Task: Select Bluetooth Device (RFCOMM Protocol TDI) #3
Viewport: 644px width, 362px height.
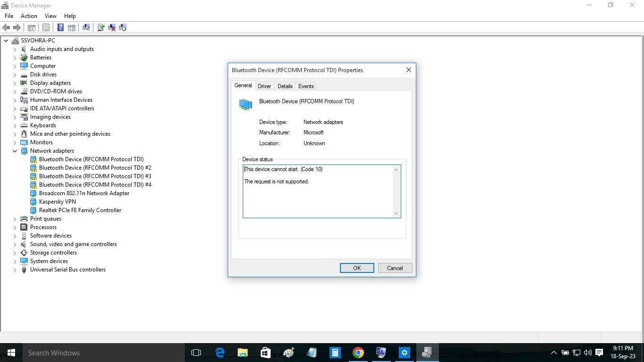Action: coord(95,176)
